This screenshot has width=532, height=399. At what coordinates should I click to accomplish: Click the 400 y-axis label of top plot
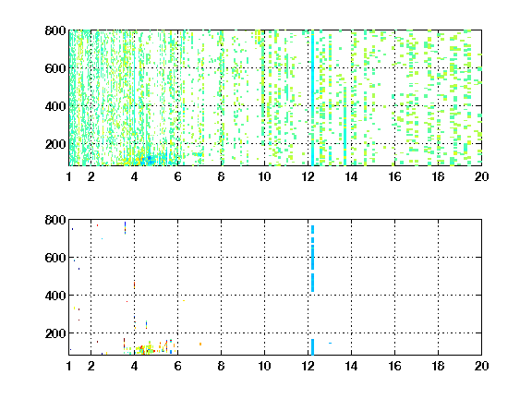click(55, 106)
